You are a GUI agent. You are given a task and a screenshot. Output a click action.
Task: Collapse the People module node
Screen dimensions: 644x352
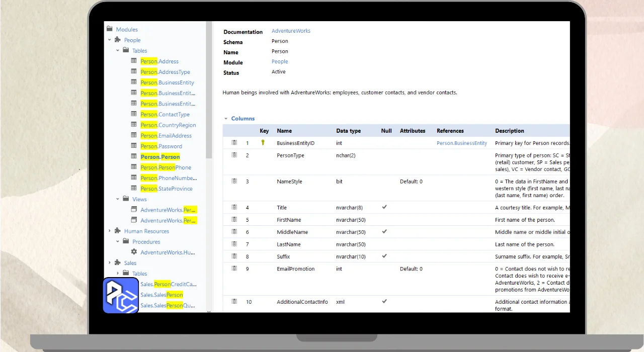coord(110,40)
